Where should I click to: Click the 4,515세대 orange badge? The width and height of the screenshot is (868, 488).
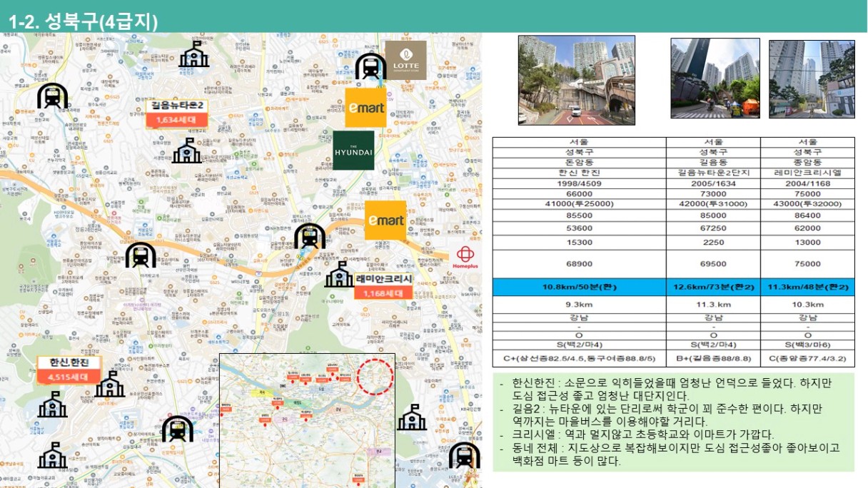(69, 377)
